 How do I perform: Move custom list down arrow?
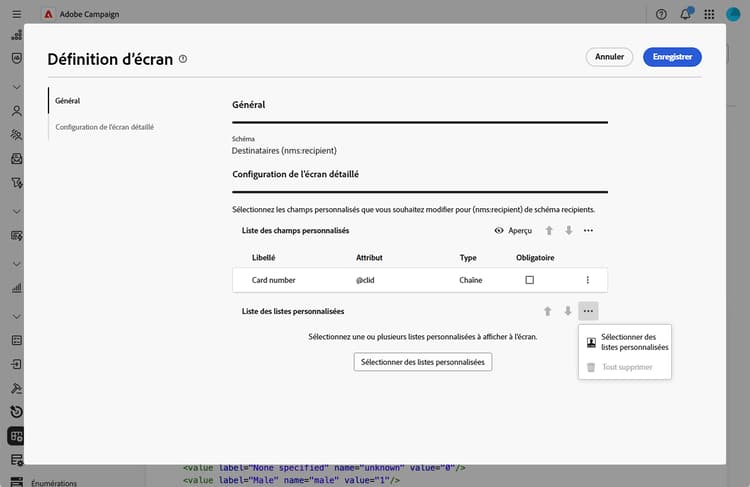pos(567,311)
